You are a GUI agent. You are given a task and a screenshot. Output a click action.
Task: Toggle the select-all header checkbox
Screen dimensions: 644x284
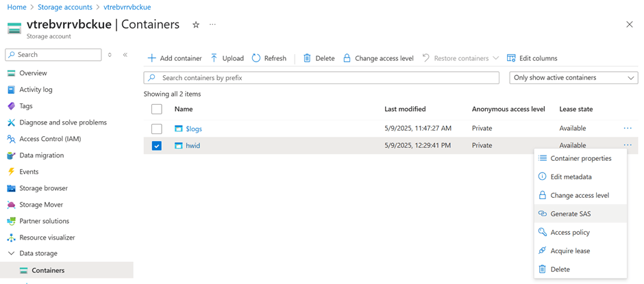click(x=157, y=109)
